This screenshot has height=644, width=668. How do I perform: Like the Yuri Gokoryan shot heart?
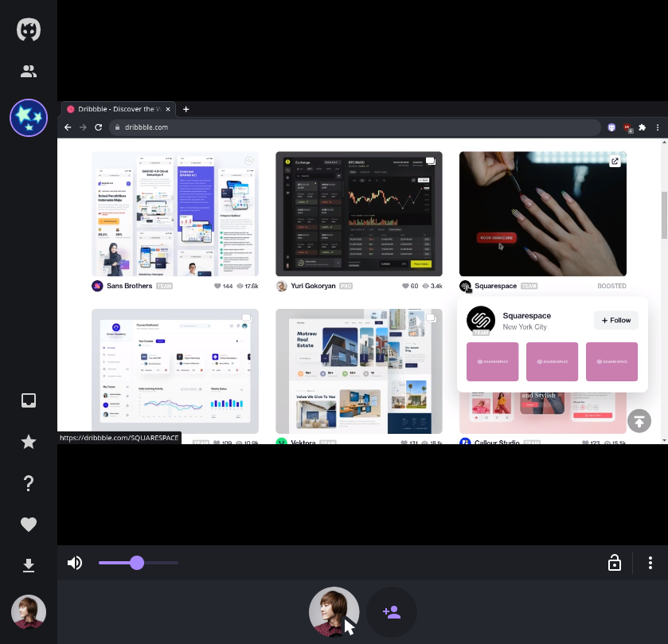coord(405,287)
